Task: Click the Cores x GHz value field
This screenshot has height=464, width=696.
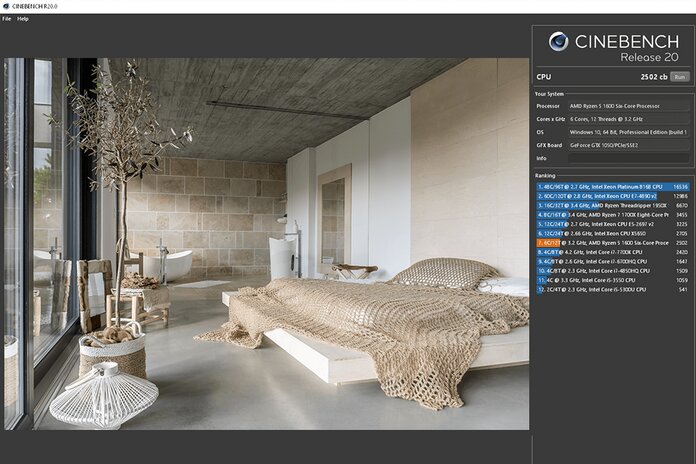Action: [x=628, y=119]
